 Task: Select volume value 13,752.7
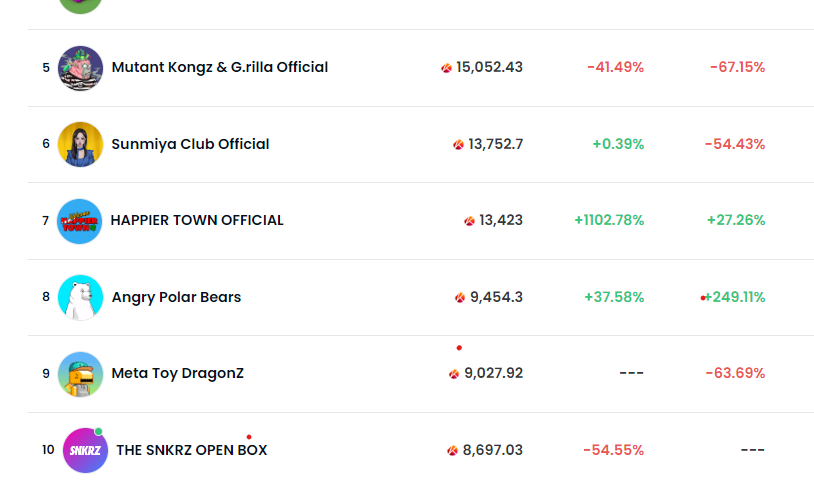coord(496,144)
